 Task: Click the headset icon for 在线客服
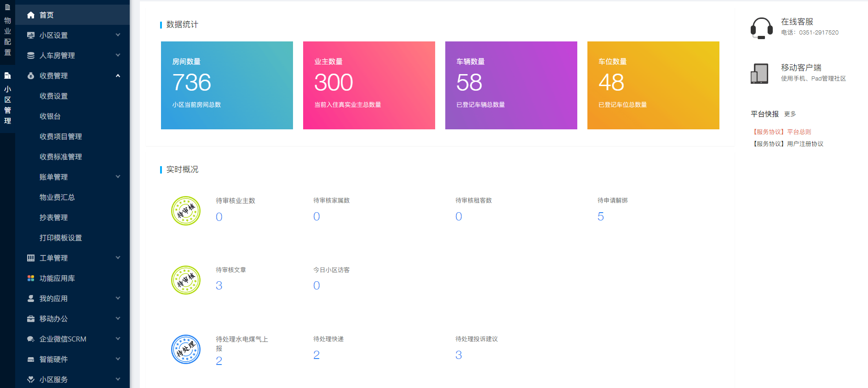[x=761, y=28]
